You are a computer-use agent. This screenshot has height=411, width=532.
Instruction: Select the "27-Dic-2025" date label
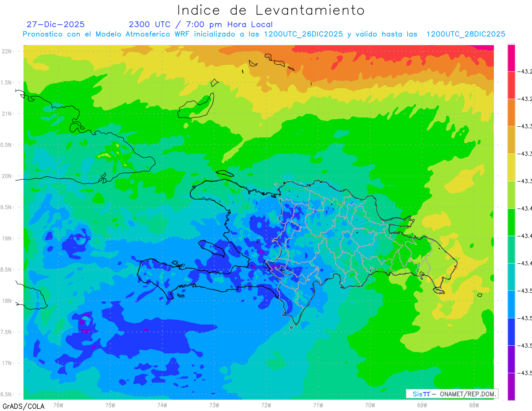tap(55, 24)
